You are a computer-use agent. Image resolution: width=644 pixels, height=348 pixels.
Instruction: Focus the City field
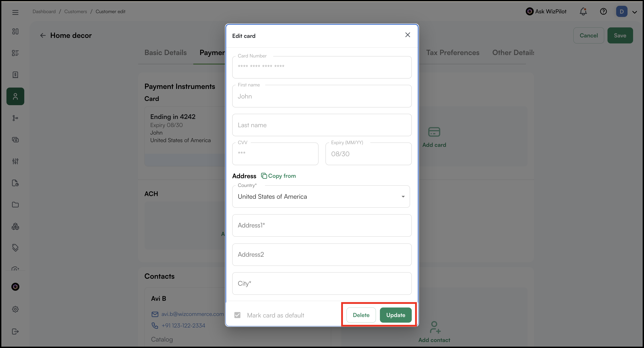tap(322, 283)
